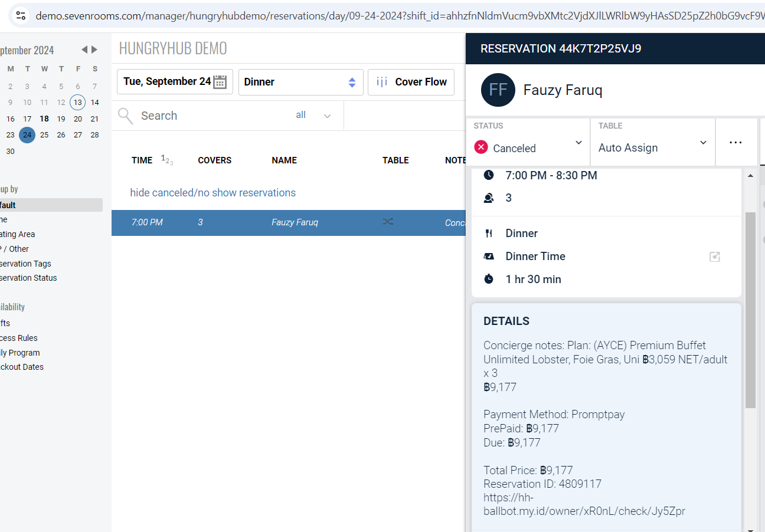Click the search magnifier icon
This screenshot has width=765, height=532.
click(x=125, y=116)
